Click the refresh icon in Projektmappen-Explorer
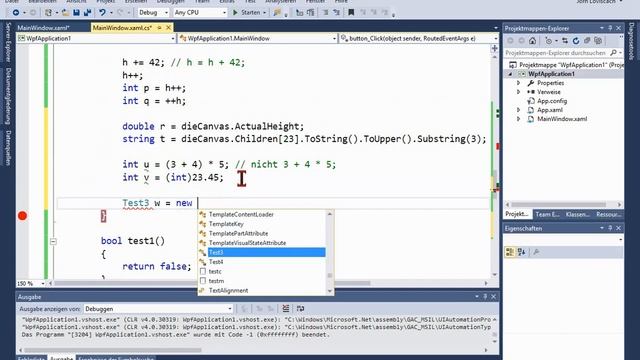 [x=576, y=41]
